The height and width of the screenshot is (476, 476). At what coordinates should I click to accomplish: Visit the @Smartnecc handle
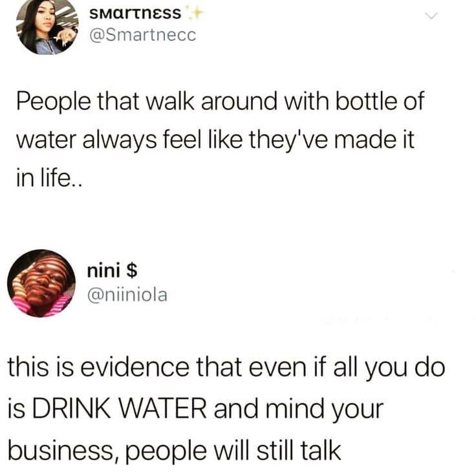tap(143, 36)
